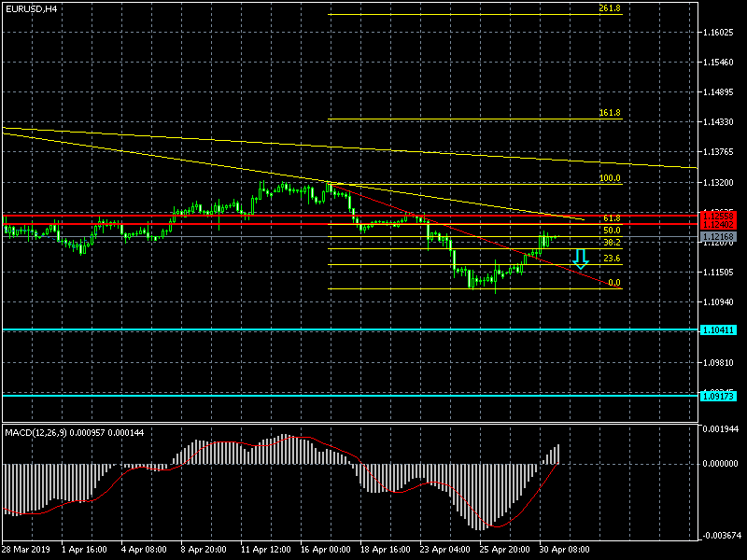Click the 38.2 Fibonacci level label
Viewport: 747px width, 560px height.
coord(612,242)
